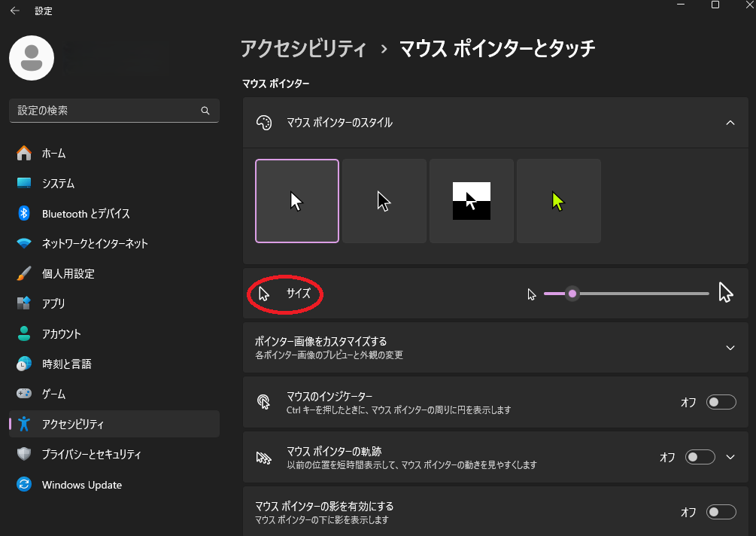Image resolution: width=756 pixels, height=536 pixels.
Task: Toggle マウスのインジケーター switch
Action: tap(721, 402)
